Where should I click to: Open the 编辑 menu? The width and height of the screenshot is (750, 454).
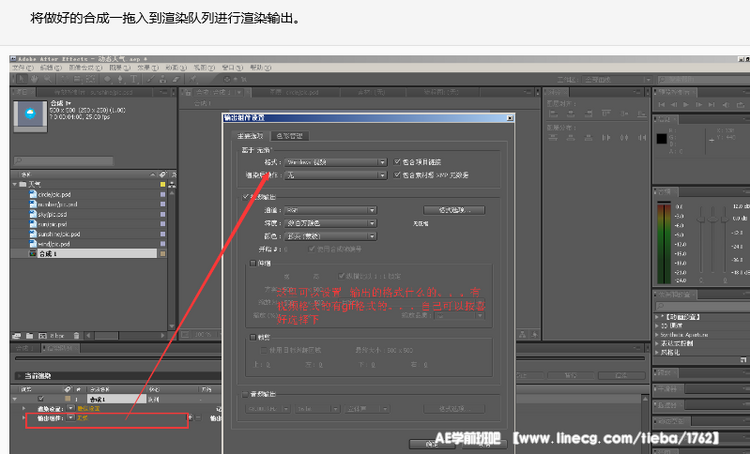click(x=51, y=67)
